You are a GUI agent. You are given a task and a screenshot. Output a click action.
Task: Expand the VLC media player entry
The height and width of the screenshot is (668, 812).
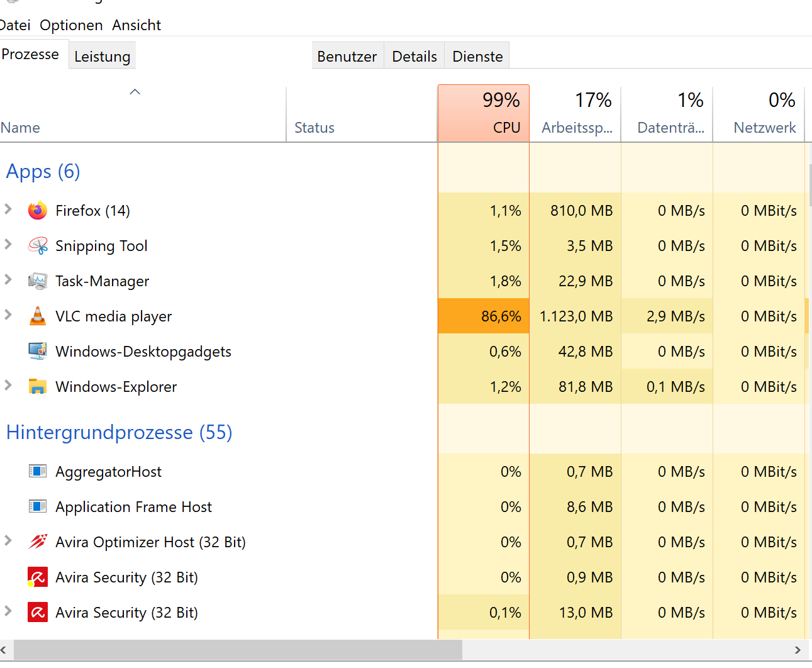(x=8, y=315)
